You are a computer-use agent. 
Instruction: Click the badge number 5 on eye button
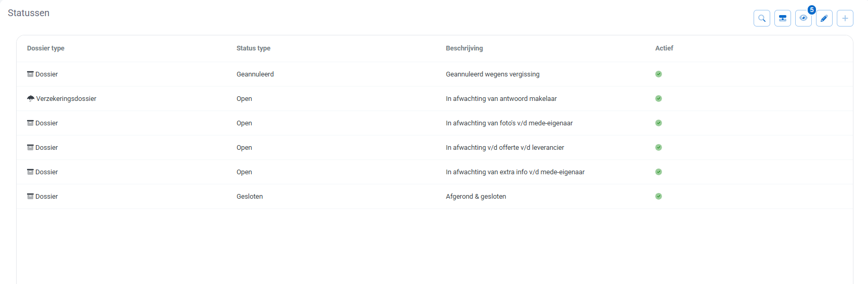[x=811, y=10]
